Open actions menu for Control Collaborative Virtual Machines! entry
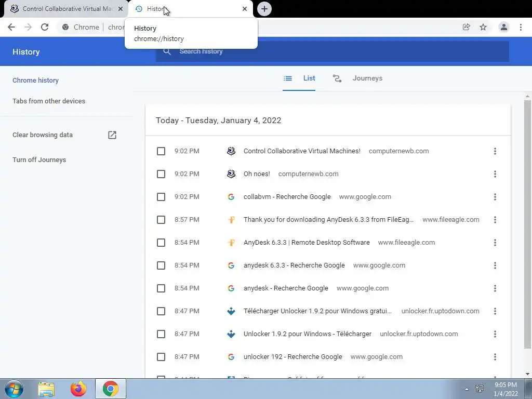 [x=495, y=151]
